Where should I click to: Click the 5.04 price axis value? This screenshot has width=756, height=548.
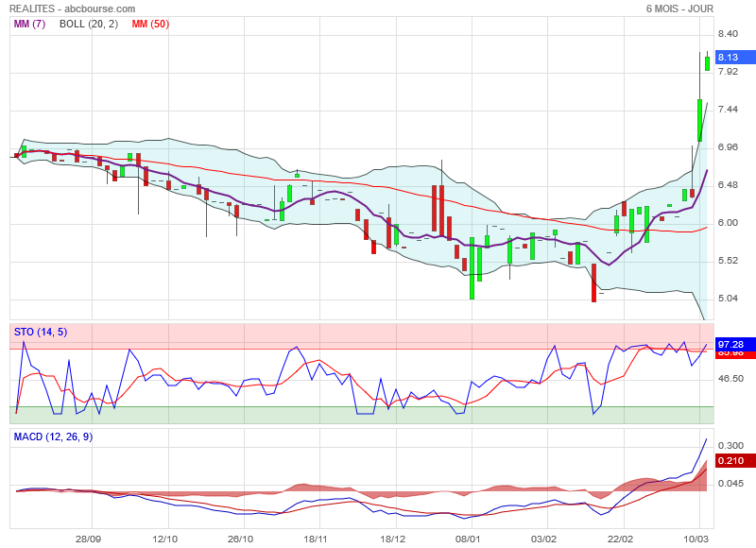click(x=728, y=299)
